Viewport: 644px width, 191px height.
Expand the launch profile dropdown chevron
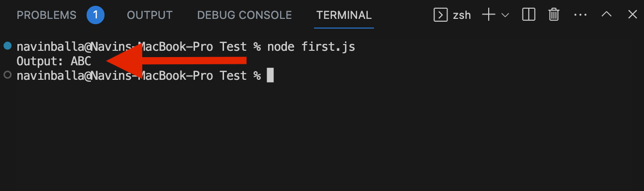click(x=505, y=15)
